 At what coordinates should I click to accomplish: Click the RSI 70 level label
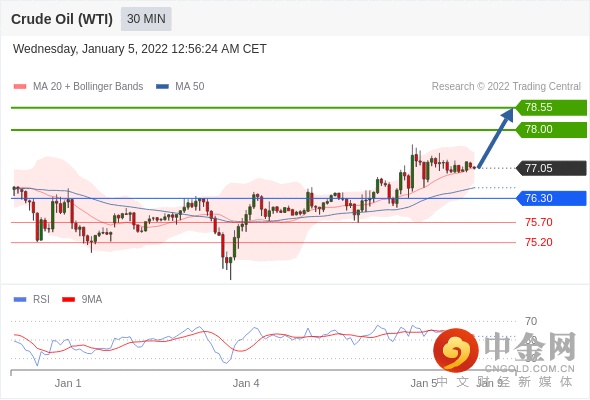pos(531,321)
